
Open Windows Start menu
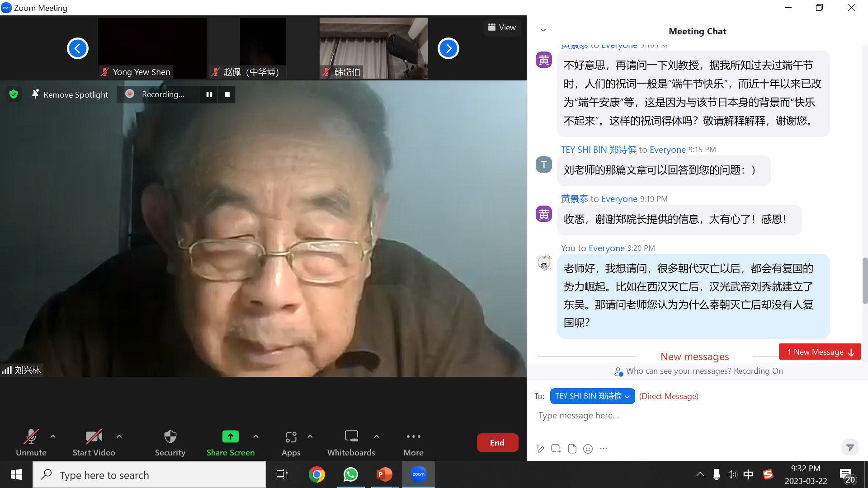[x=16, y=474]
